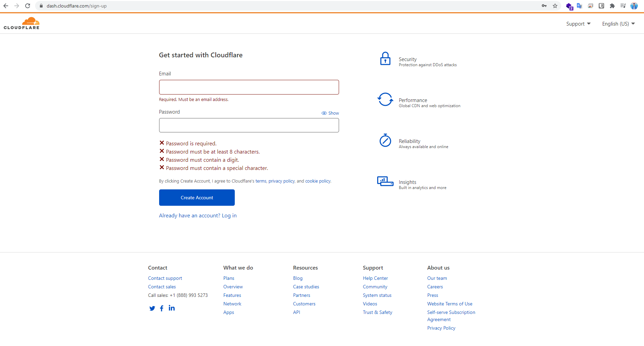Open the terms link

pos(261,181)
